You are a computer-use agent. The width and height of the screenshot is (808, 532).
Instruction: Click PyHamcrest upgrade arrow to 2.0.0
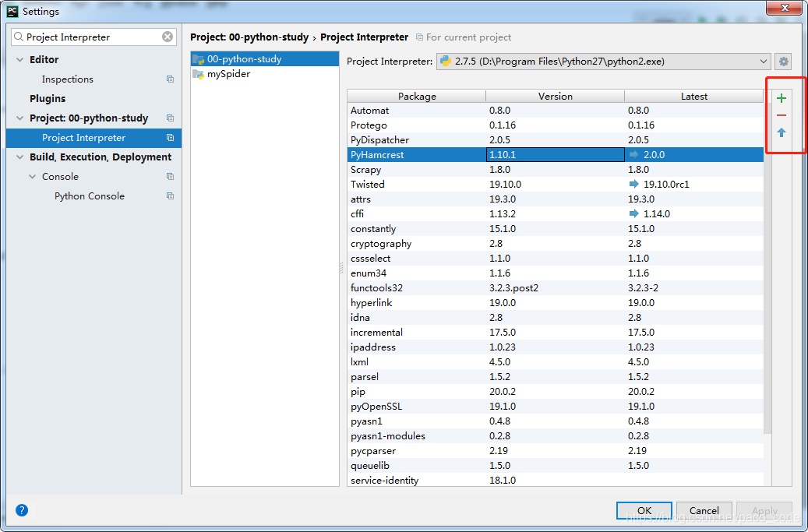pyautogui.click(x=633, y=154)
